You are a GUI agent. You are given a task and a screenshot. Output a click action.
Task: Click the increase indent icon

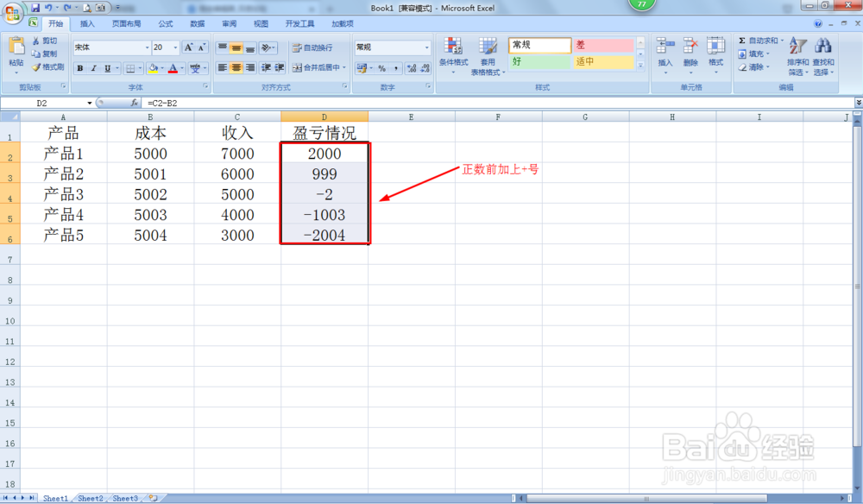280,67
